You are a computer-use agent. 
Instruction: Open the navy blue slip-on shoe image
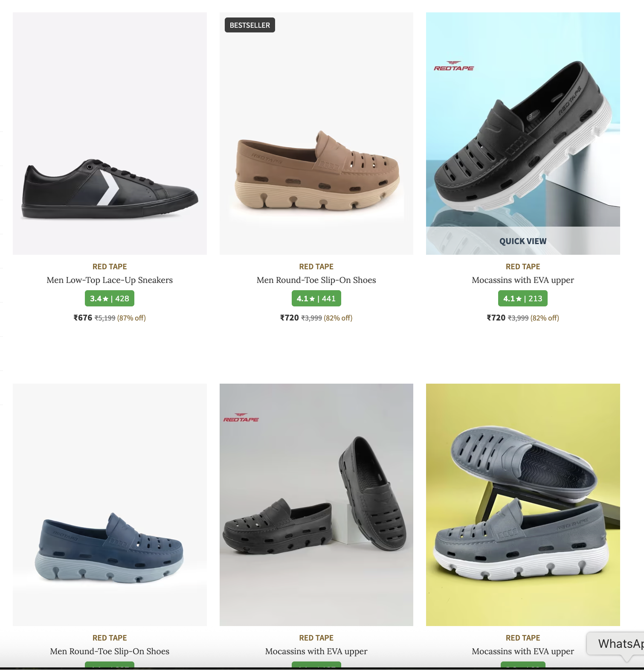pyautogui.click(x=110, y=504)
